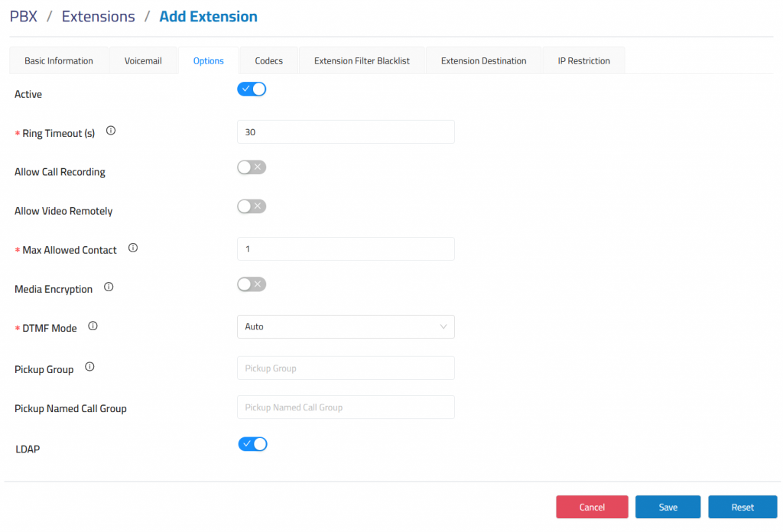Navigate to Extensions in the breadcrumb

coord(98,17)
